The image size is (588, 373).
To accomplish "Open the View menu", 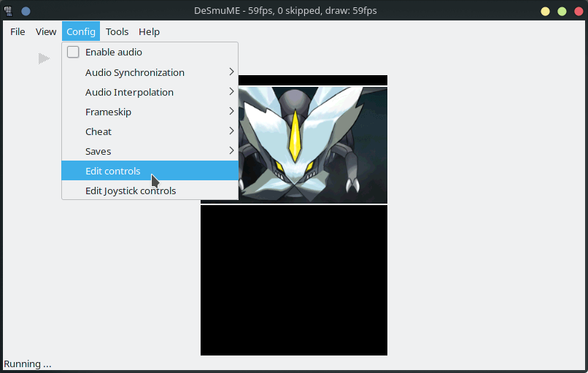I will (x=46, y=31).
